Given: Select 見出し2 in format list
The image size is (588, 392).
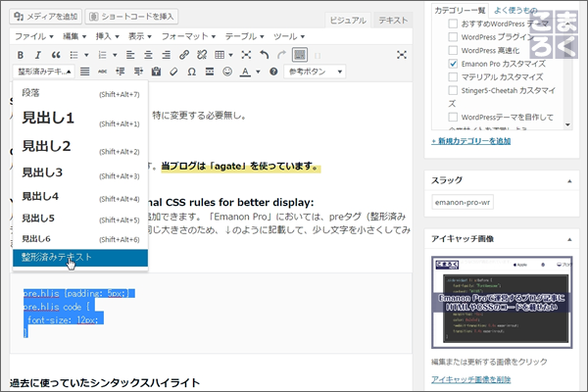Looking at the screenshot, I should coord(80,146).
